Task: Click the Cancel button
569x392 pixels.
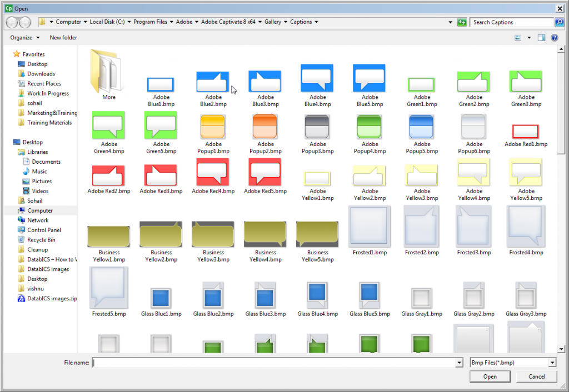Action: pyautogui.click(x=536, y=376)
